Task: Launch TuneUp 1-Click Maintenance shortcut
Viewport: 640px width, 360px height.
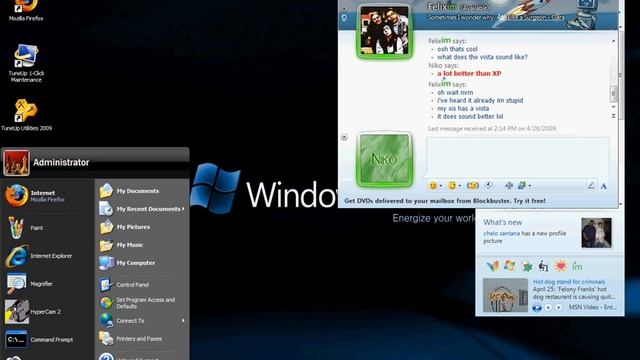Action: tap(26, 63)
